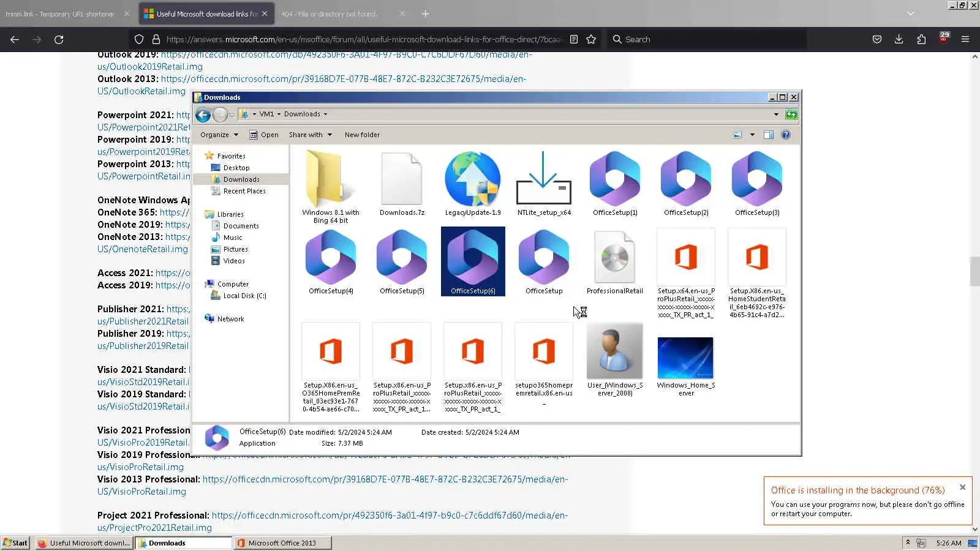
Task: Select the OfficeSetup(4) application
Action: (x=331, y=262)
